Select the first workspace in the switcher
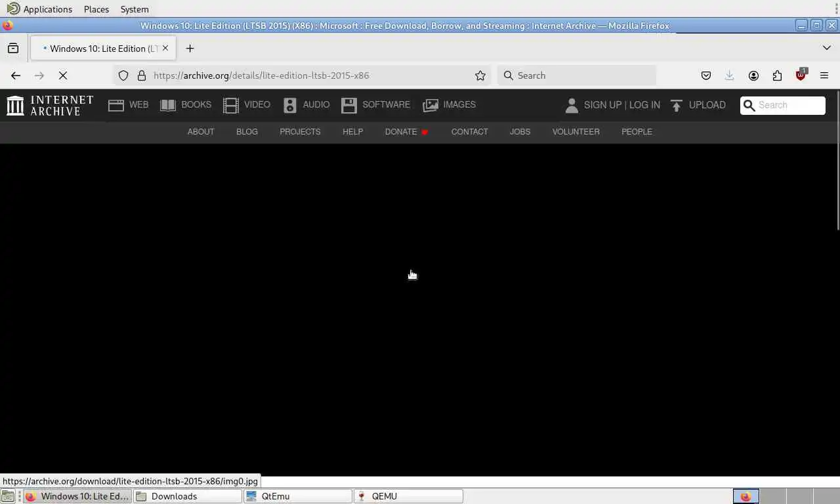 [745, 496]
